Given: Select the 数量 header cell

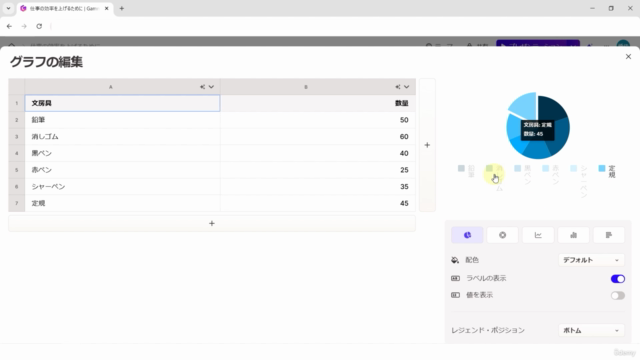Looking at the screenshot, I should 318,103.
